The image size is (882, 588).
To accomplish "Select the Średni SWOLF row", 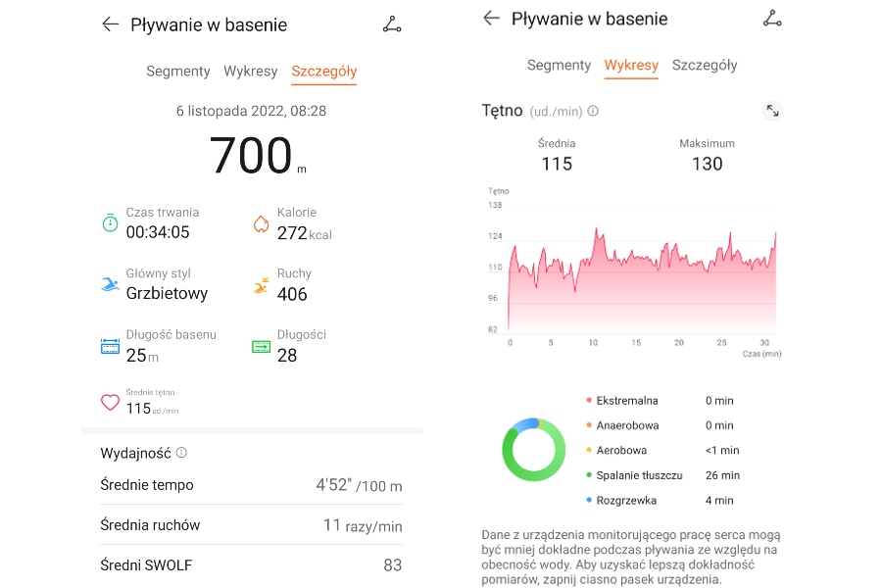I will [x=251, y=564].
